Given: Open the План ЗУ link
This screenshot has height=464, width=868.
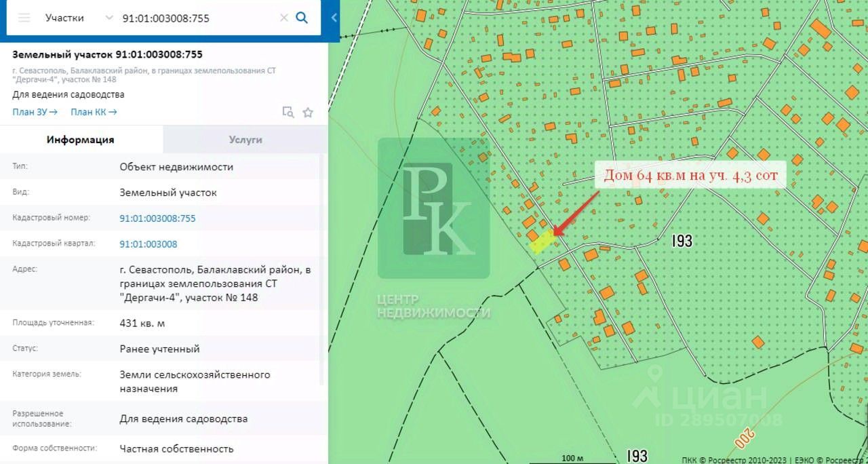Looking at the screenshot, I should coord(35,112).
